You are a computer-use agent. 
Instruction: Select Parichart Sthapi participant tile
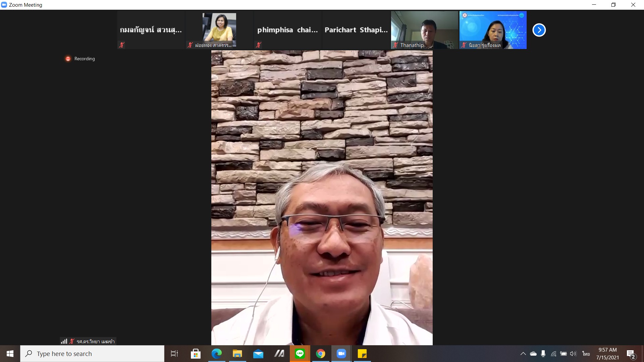pyautogui.click(x=356, y=30)
